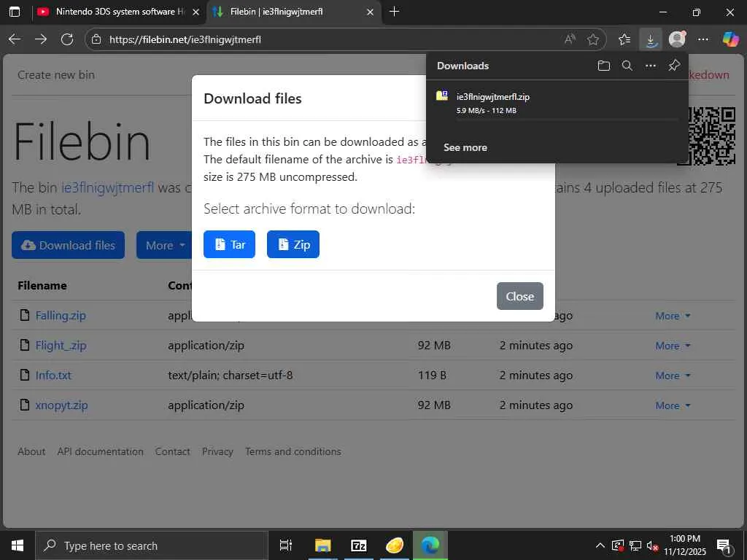This screenshot has width=747, height=560.
Task: Expand the blue More dropdown button
Action: [x=165, y=245]
